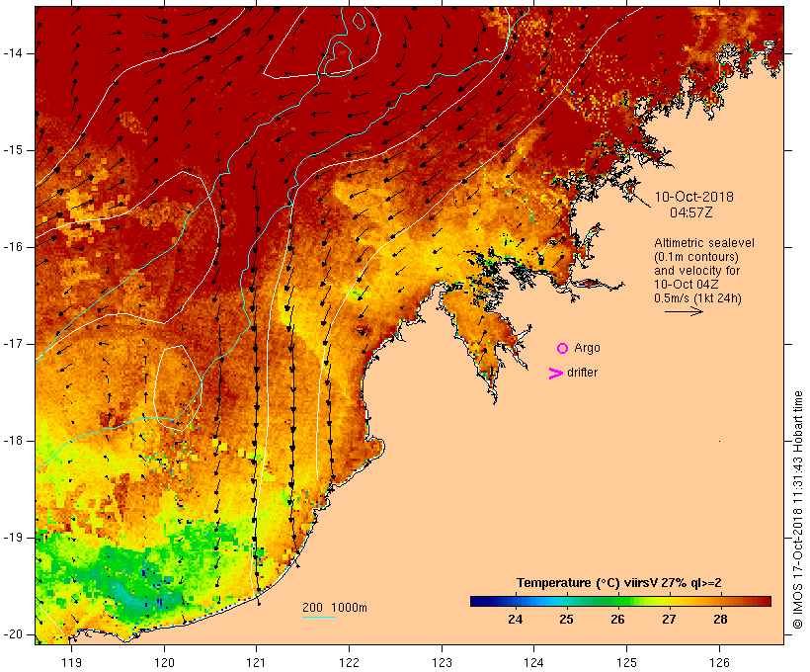This screenshot has height=672, width=810.
Task: Click the latitude label '-20'
Action: [12, 634]
